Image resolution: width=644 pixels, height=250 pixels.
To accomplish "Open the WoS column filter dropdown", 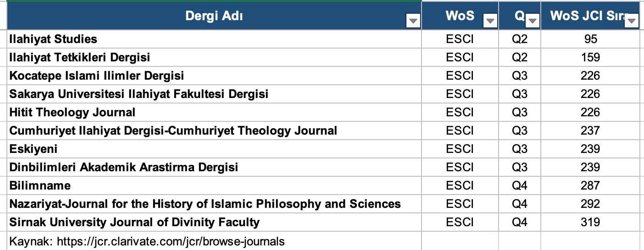I will [x=491, y=21].
